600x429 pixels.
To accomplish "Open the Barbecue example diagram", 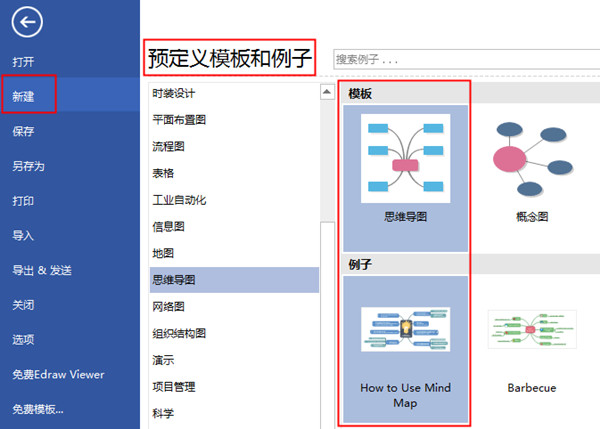I will click(531, 330).
